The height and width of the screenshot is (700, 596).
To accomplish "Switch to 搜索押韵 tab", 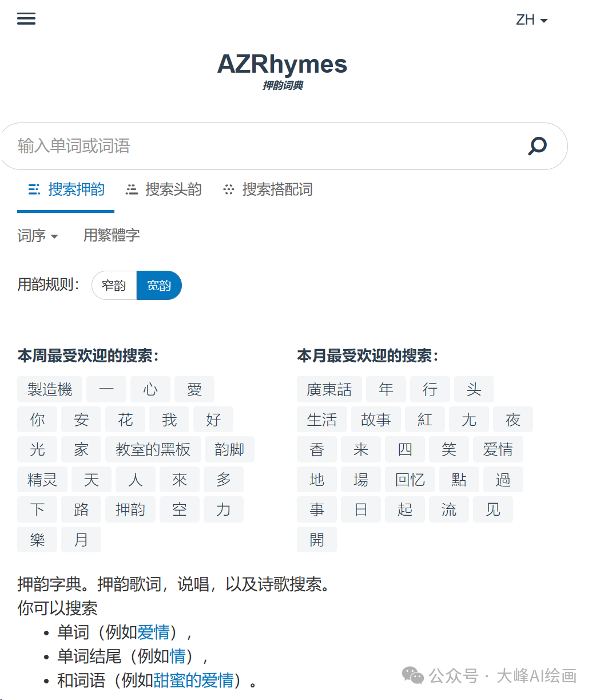I will (x=66, y=189).
